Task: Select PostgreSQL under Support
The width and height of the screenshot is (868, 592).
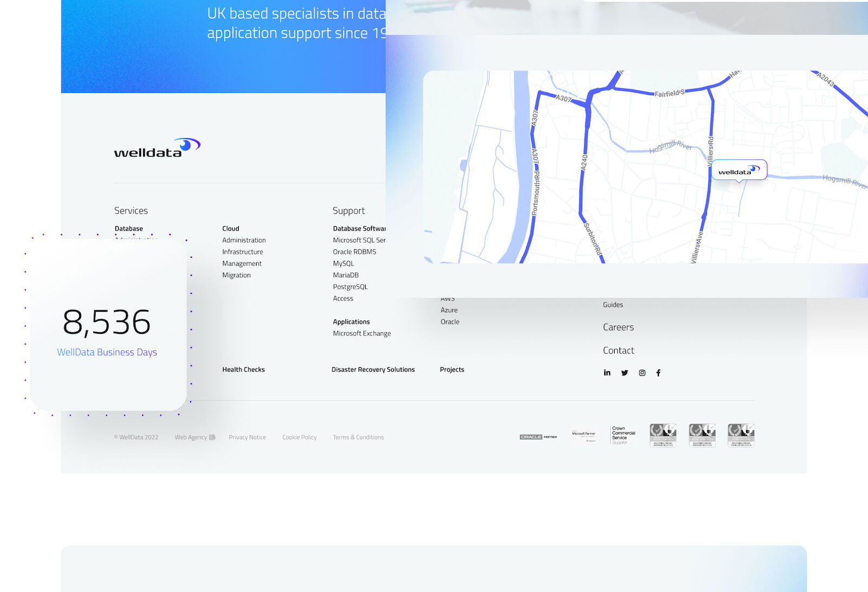Action: click(350, 287)
